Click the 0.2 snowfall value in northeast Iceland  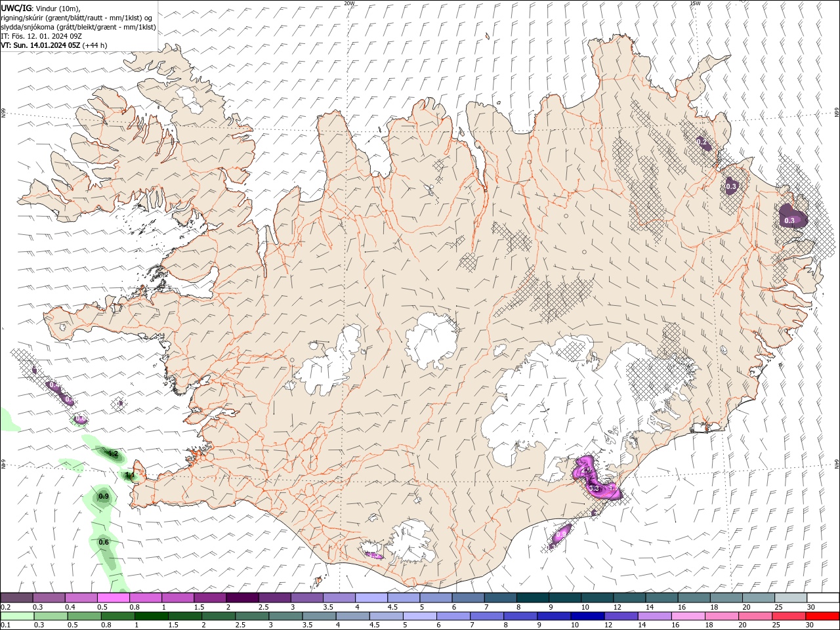pyautogui.click(x=701, y=142)
